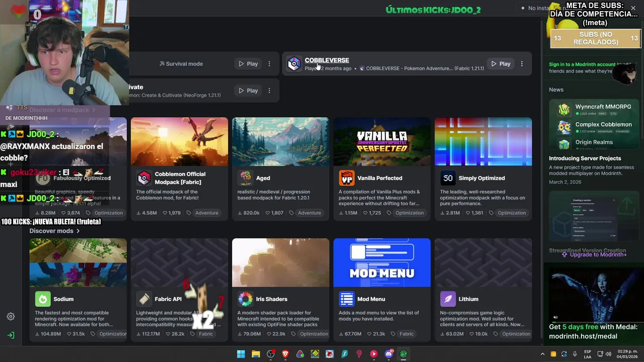Open the three-dot menu for COBBLEVERSE instance
The height and width of the screenshot is (362, 644).
[x=522, y=64]
